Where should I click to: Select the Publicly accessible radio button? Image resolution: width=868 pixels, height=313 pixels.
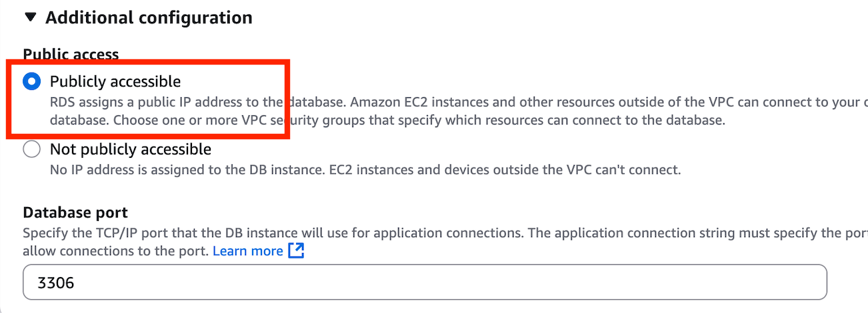coord(31,81)
